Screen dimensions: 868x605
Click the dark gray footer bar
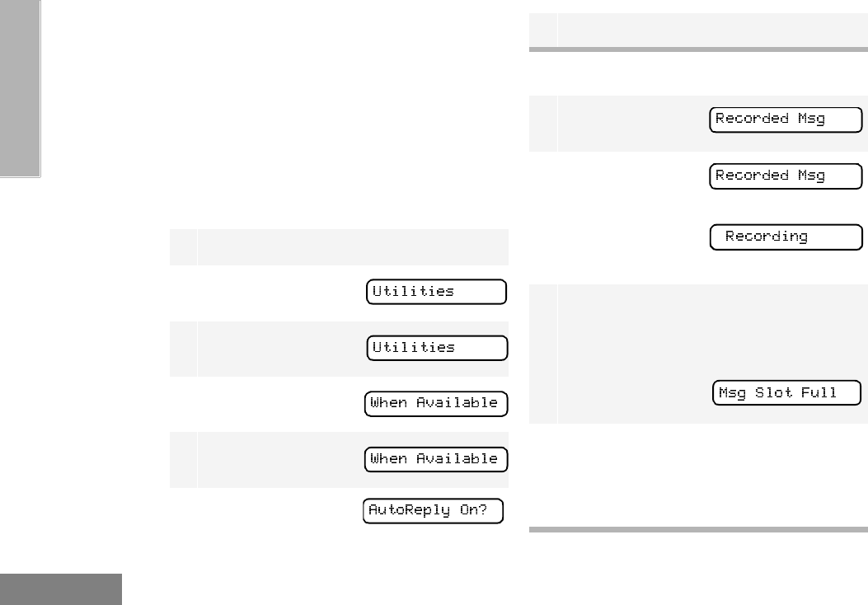click(x=60, y=589)
